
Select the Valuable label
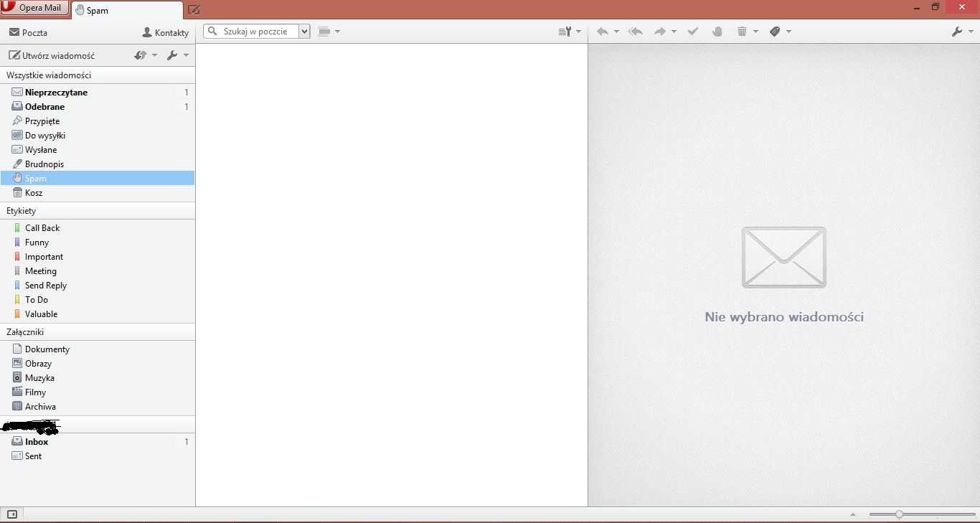[x=98, y=314]
